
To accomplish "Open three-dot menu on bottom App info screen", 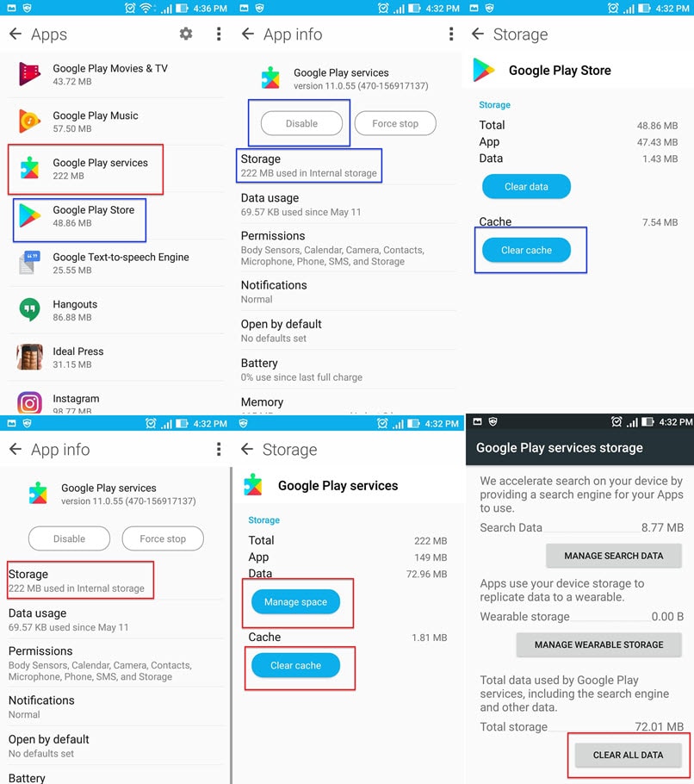I will pyautogui.click(x=219, y=449).
